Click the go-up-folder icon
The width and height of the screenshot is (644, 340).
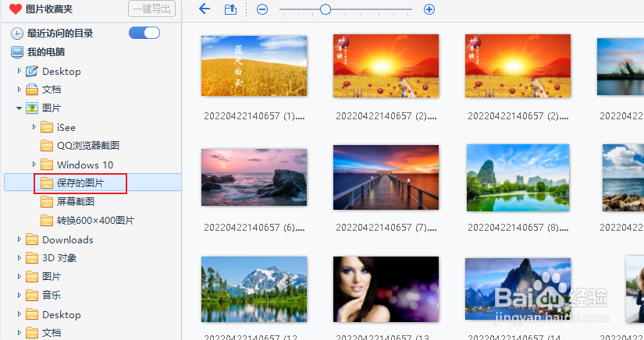[230, 9]
